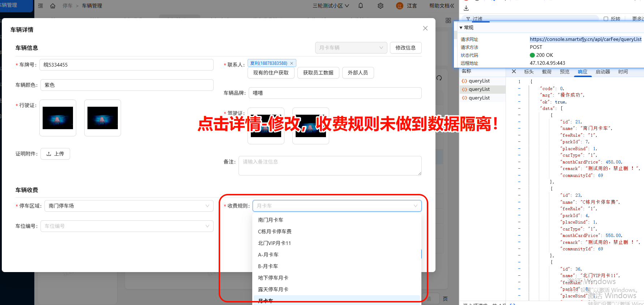
Task: Open the second 行驶证 thumbnail
Action: point(103,118)
